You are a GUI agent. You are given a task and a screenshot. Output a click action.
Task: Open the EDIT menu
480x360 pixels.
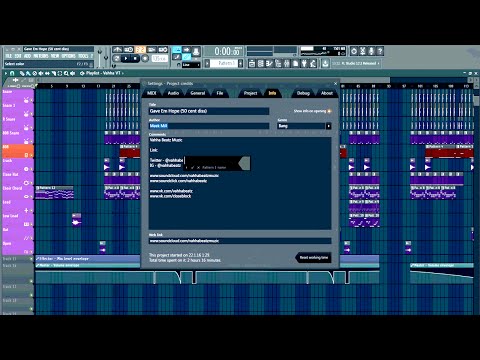point(18,56)
